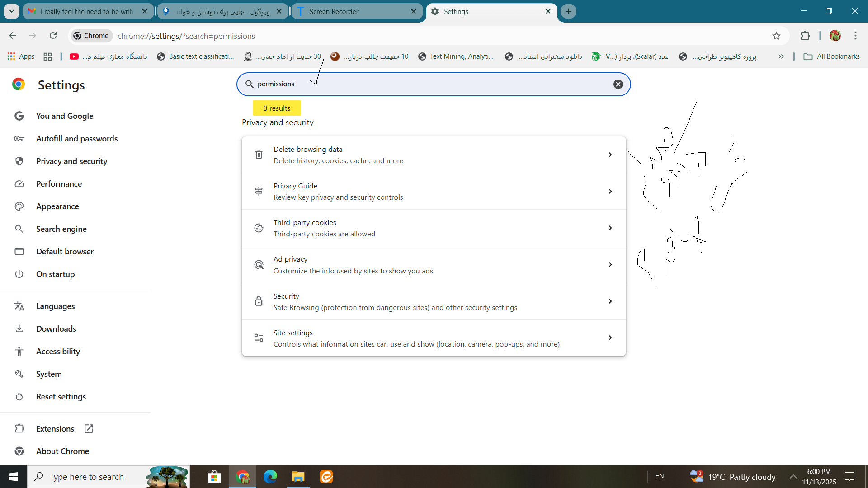Clear the permissions search field
868x488 pixels.
(618, 84)
